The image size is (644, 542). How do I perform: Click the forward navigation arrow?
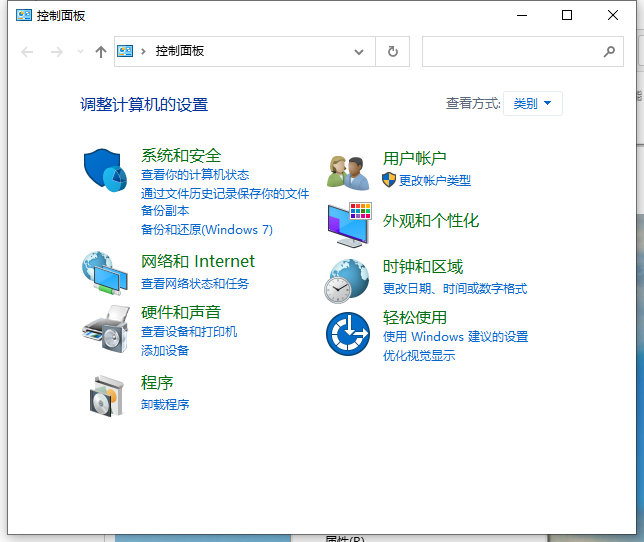click(57, 52)
